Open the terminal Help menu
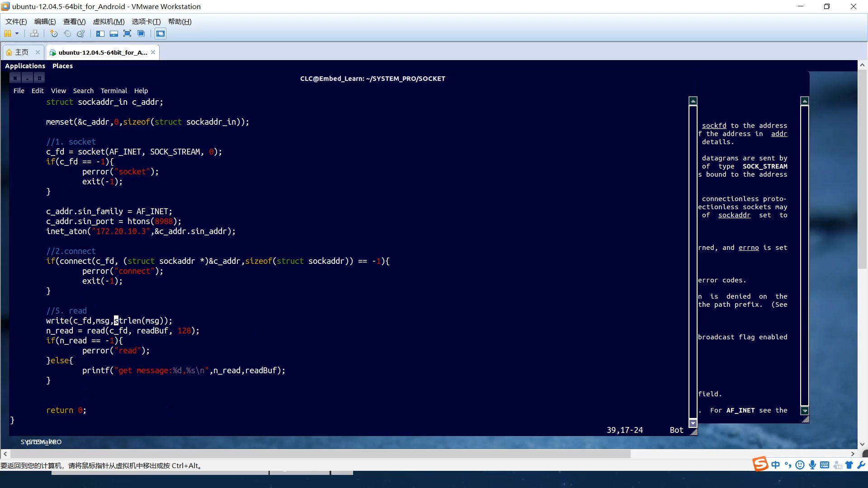868x488 pixels. [141, 91]
